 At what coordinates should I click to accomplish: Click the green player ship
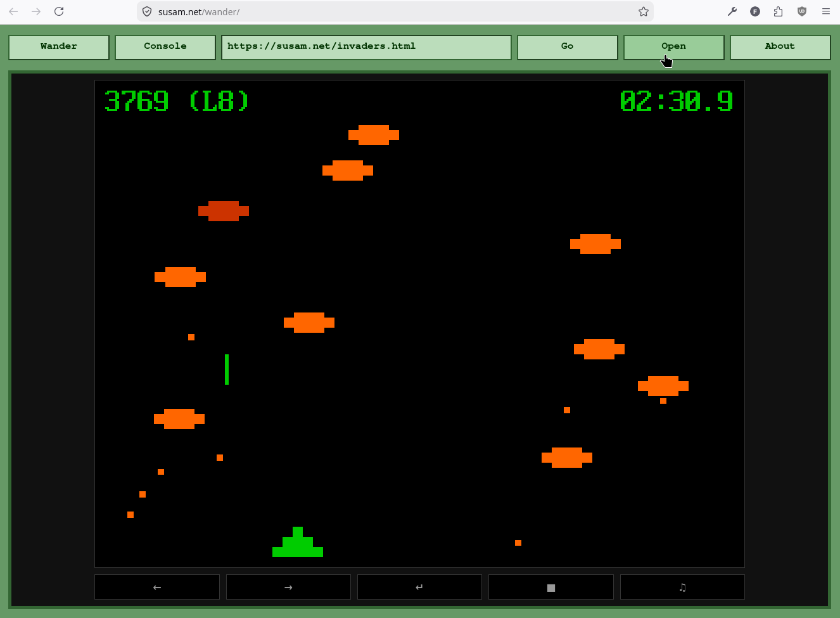tap(298, 542)
